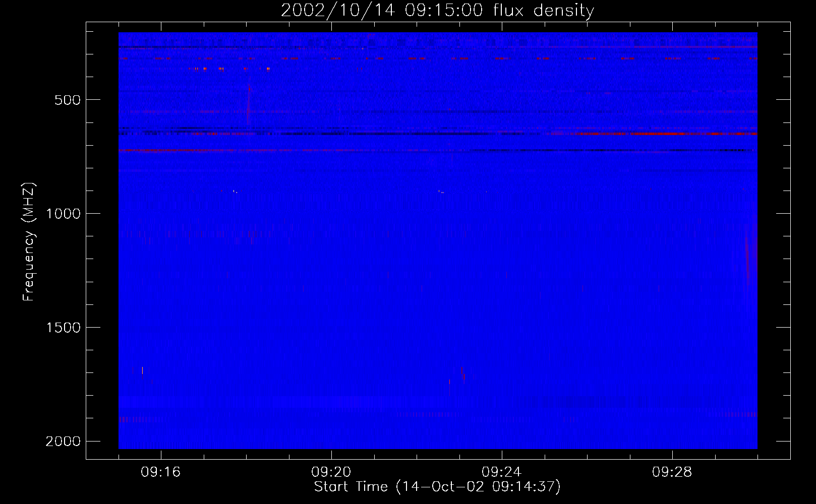Image resolution: width=816 pixels, height=504 pixels.
Task: Click the 2000 frequency tick label
Action: pos(63,442)
